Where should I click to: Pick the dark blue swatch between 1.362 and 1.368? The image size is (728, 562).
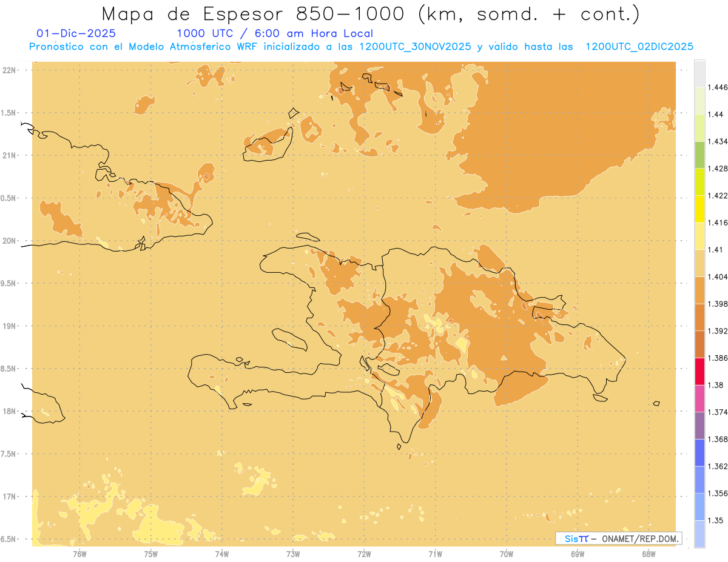699,453
